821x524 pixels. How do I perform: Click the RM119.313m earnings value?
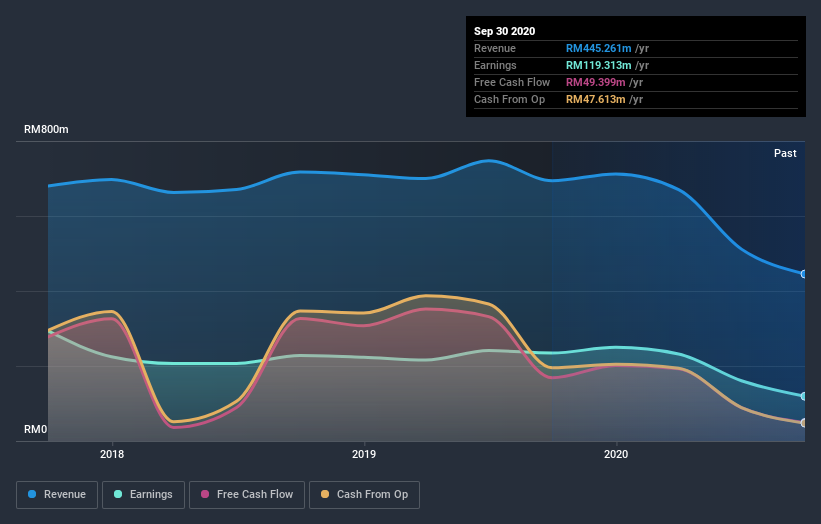click(x=598, y=65)
